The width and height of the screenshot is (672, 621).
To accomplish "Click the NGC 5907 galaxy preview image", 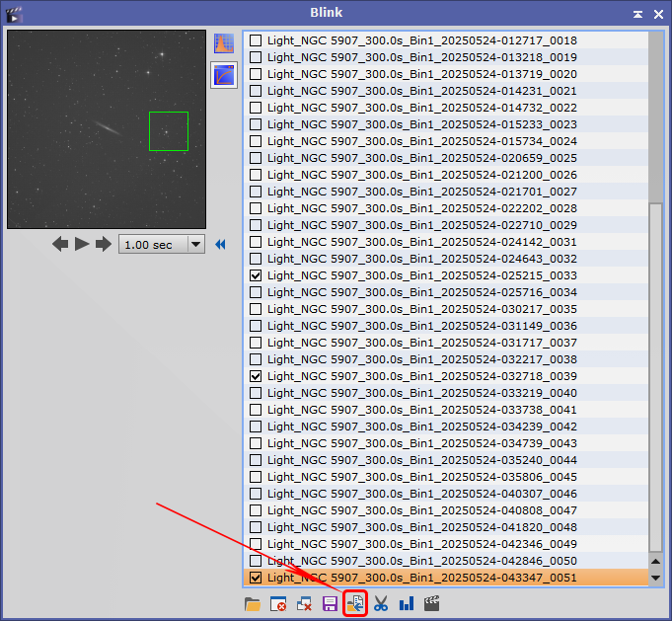I will click(107, 129).
